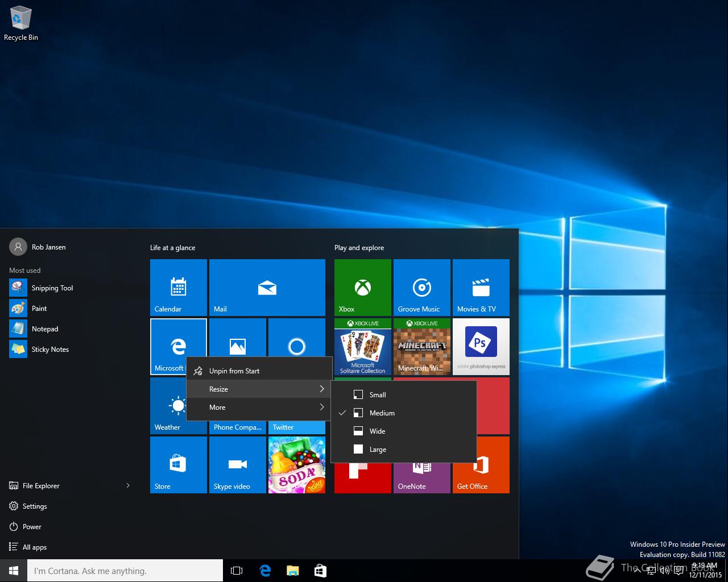
Task: Expand the More submenu
Action: (x=259, y=408)
